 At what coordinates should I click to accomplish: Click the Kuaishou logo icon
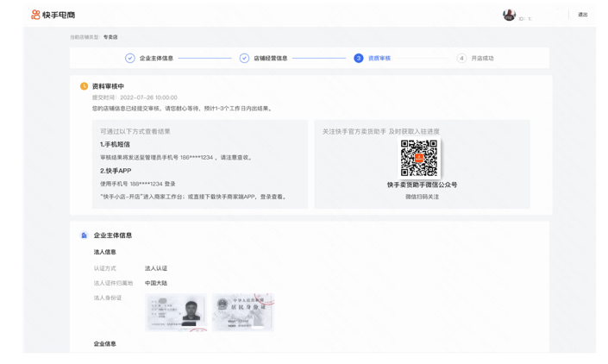35,15
